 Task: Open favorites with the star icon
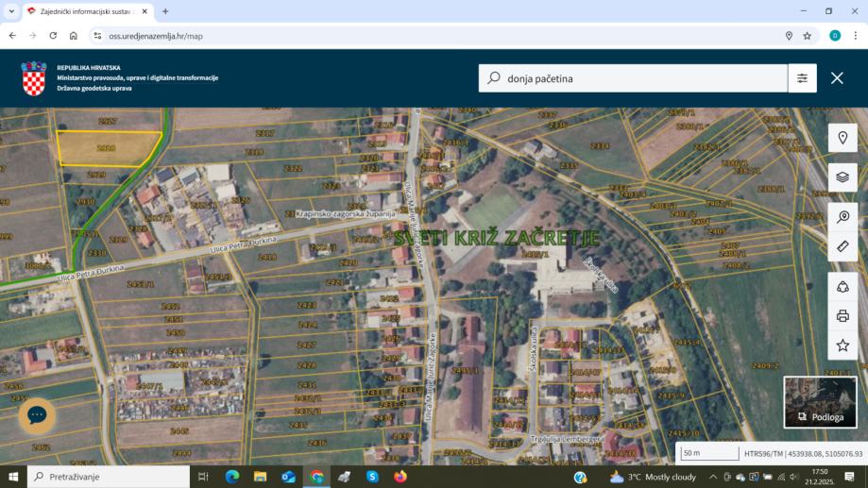pos(842,345)
